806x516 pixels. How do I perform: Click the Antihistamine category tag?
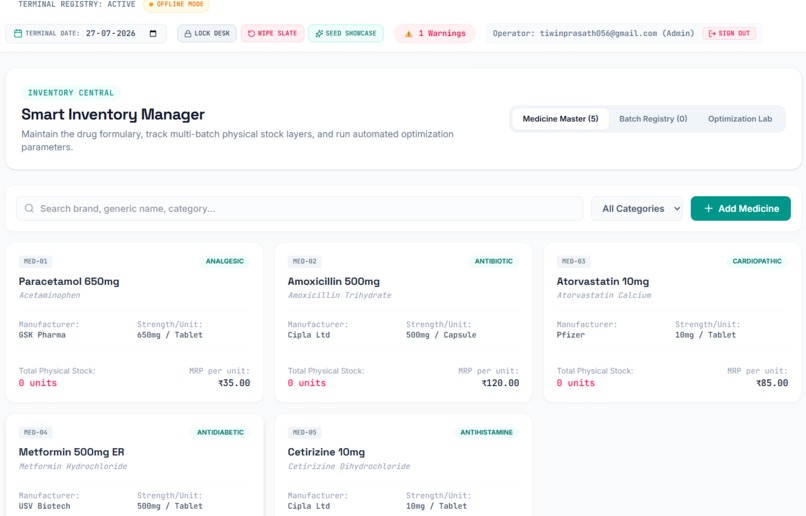tap(486, 432)
